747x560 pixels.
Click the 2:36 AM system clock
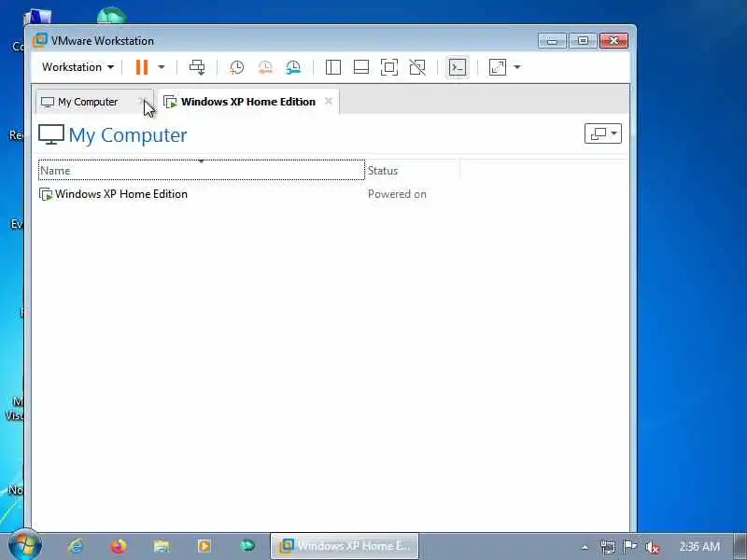click(699, 547)
